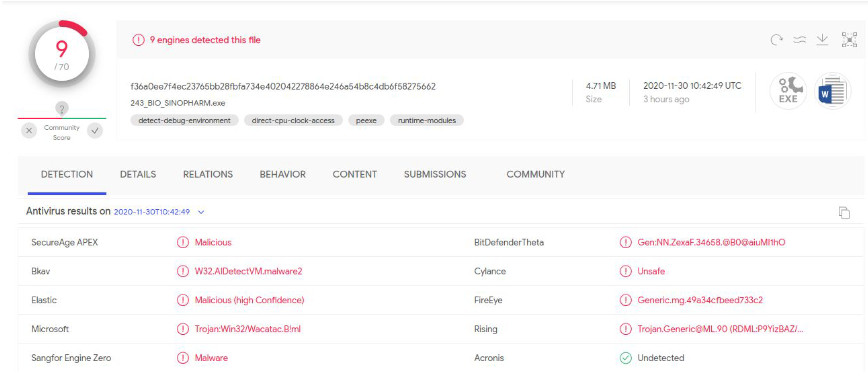Click the Malware result for Sangfor Engine Zero
Viewport: 868px width, 377px height.
coord(211,358)
